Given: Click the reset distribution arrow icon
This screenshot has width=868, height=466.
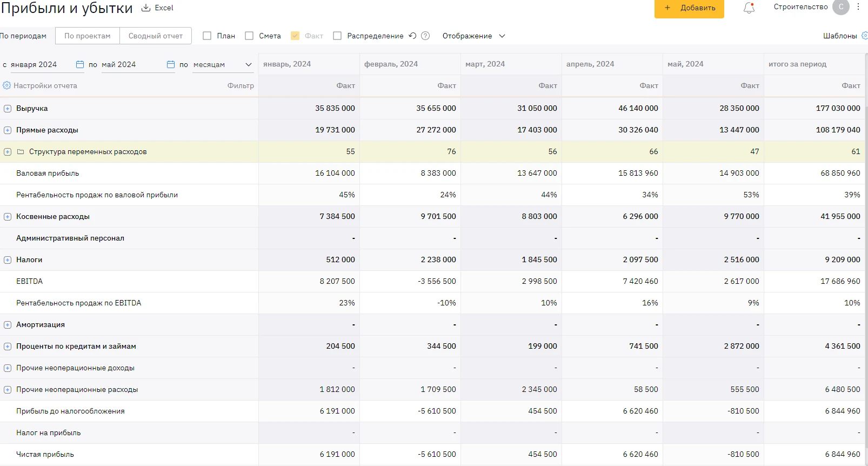Looking at the screenshot, I should (x=412, y=36).
